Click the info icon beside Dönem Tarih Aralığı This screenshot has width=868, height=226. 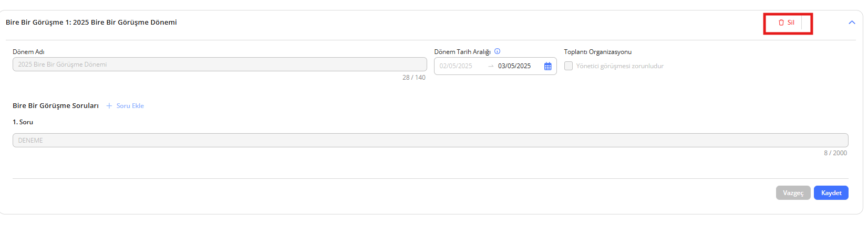pos(497,51)
